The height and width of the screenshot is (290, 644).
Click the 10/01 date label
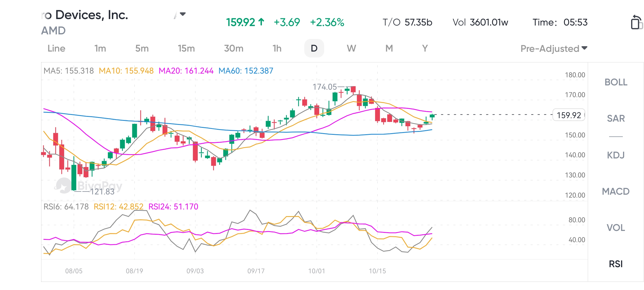pos(317,271)
